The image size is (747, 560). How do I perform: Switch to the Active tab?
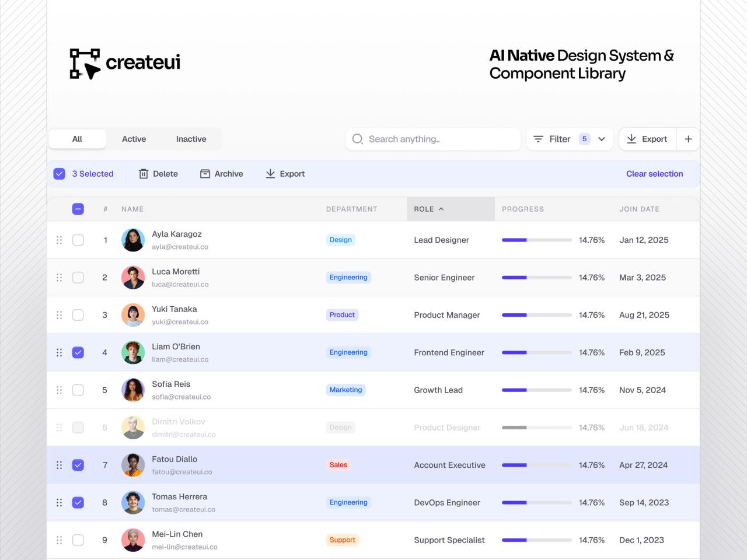tap(134, 139)
